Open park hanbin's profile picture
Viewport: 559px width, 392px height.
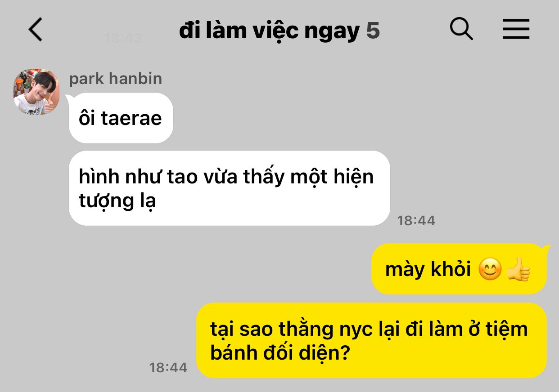pyautogui.click(x=36, y=92)
